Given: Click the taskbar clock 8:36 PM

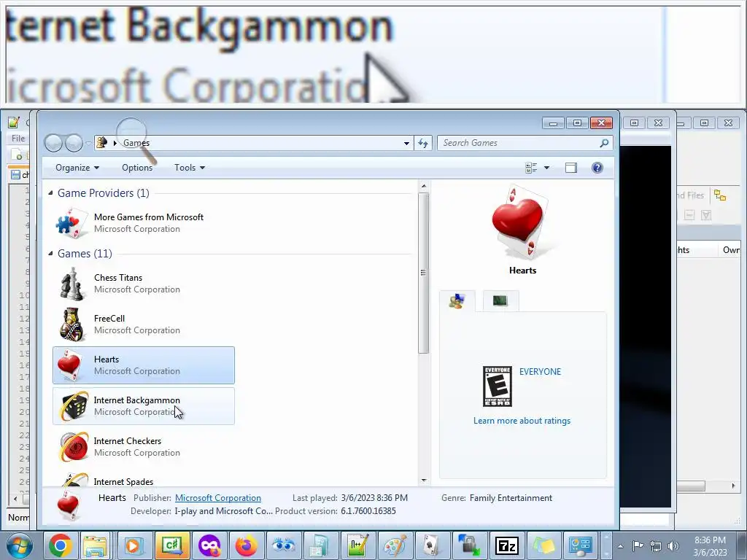Looking at the screenshot, I should click(x=710, y=540).
